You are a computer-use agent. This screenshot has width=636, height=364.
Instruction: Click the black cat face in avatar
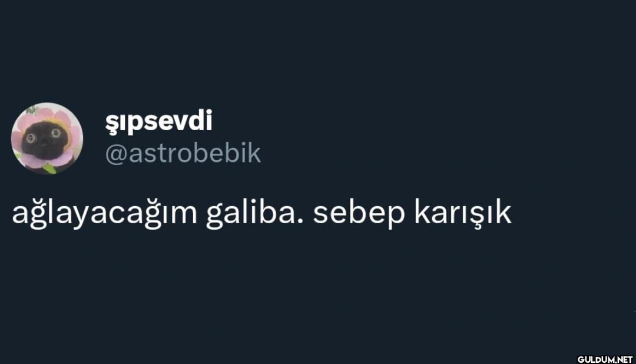[x=45, y=140]
